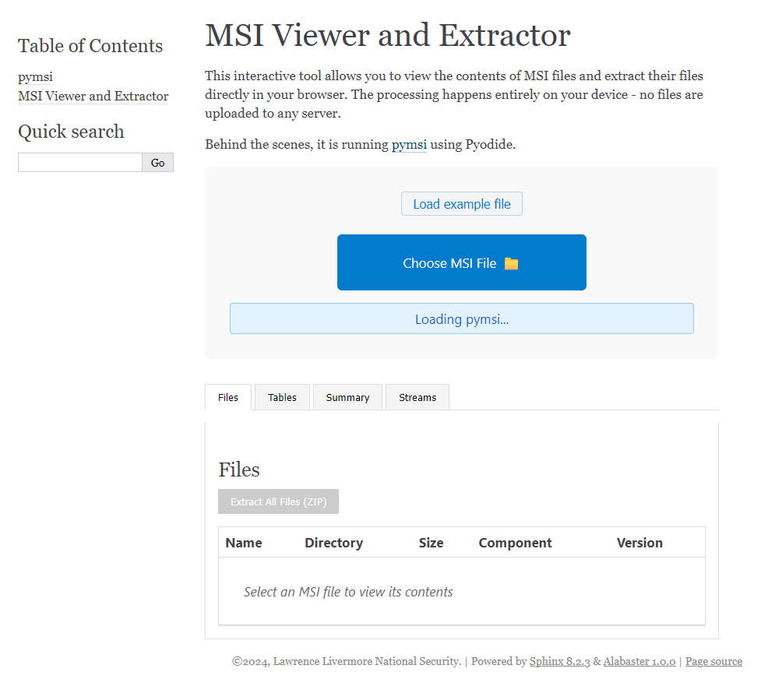Open MSI Viewer and Extractor sidebar link
Viewport: 768px width, 700px height.
click(93, 96)
